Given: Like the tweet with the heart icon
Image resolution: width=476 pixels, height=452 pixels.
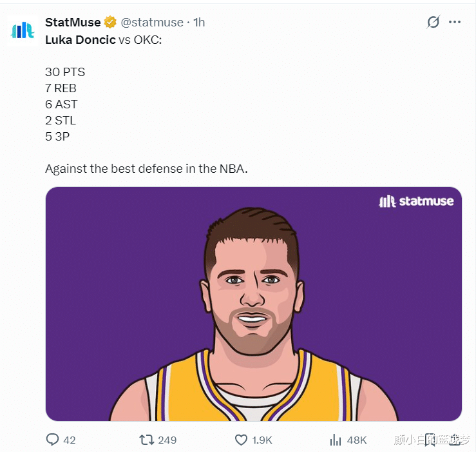Looking at the screenshot, I should tap(242, 440).
